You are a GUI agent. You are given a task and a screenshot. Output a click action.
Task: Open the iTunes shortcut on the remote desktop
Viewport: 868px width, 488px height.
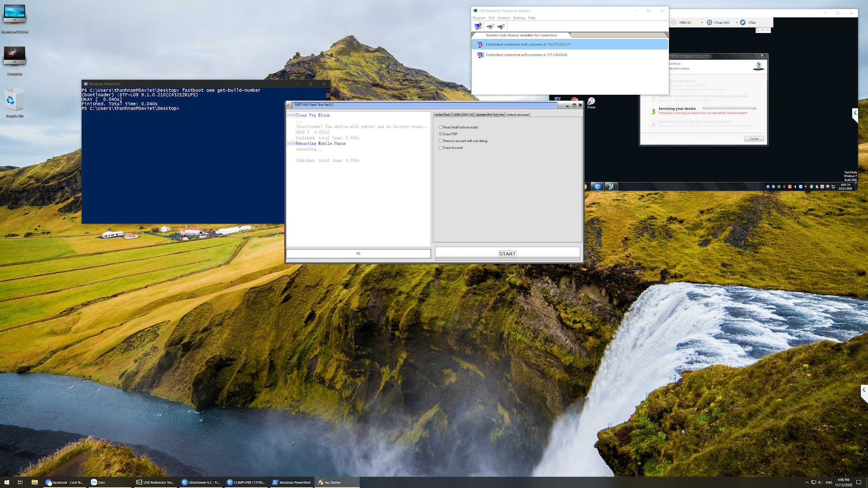click(591, 102)
